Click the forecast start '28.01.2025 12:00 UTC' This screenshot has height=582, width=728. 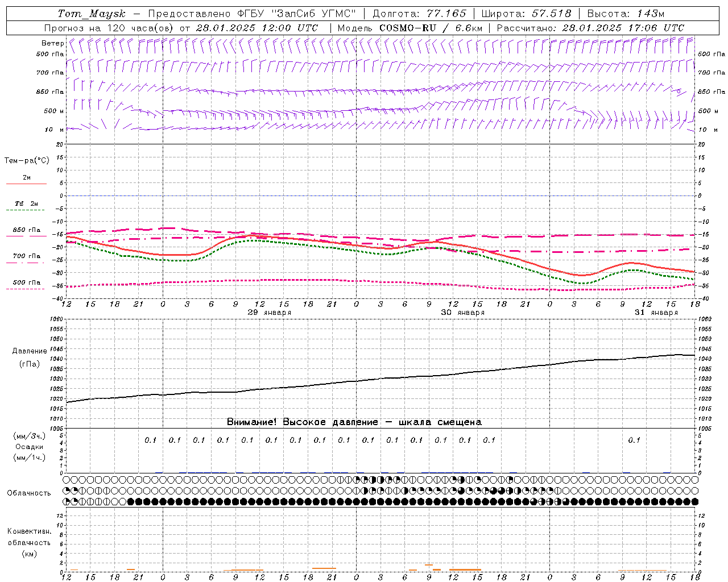click(x=257, y=28)
